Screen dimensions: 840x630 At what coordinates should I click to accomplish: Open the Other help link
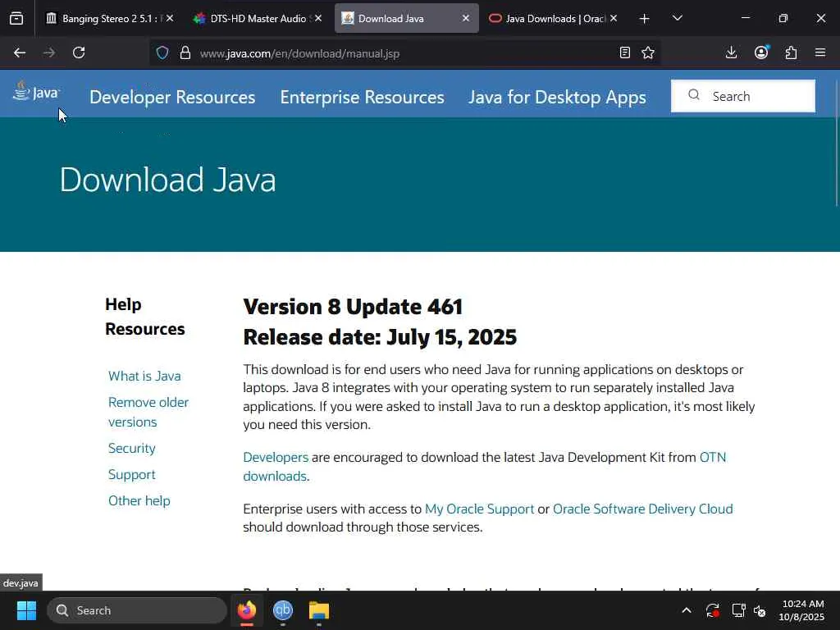click(139, 501)
